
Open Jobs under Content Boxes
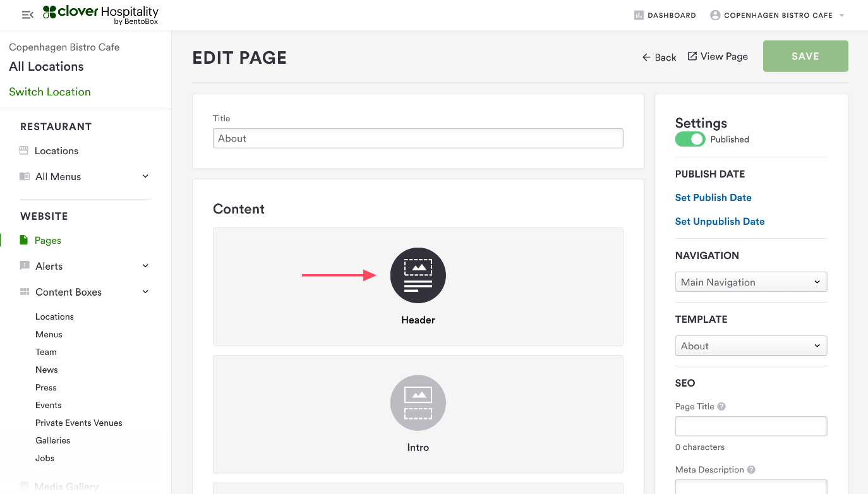point(45,458)
